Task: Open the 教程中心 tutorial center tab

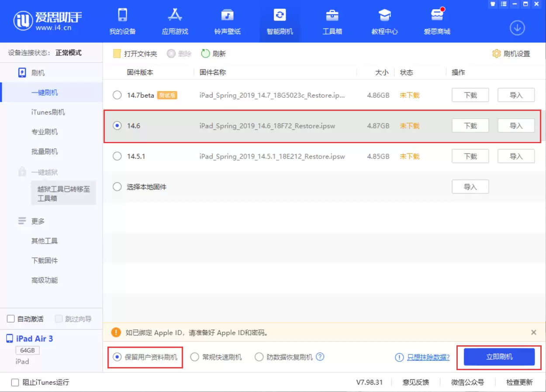Action: pyautogui.click(x=384, y=22)
